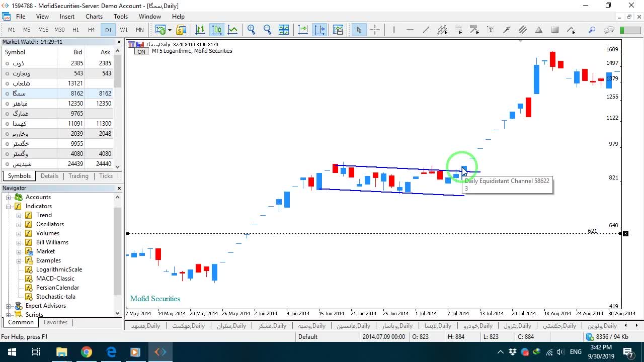Image resolution: width=644 pixels, height=362 pixels.
Task: Switch chart to line chart view
Action: point(232,30)
